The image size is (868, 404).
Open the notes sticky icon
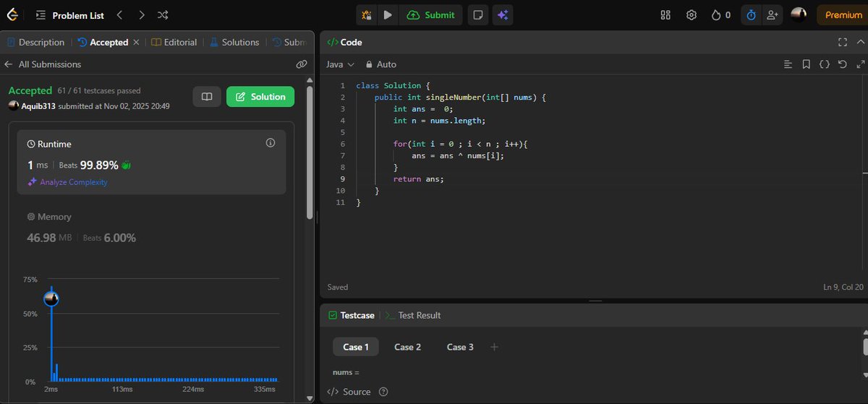(477, 14)
